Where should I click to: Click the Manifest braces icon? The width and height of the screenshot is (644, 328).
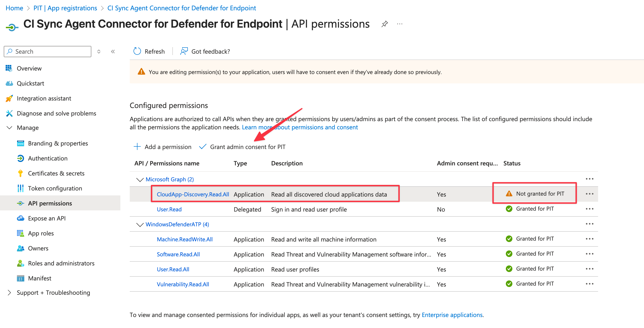[x=21, y=278]
